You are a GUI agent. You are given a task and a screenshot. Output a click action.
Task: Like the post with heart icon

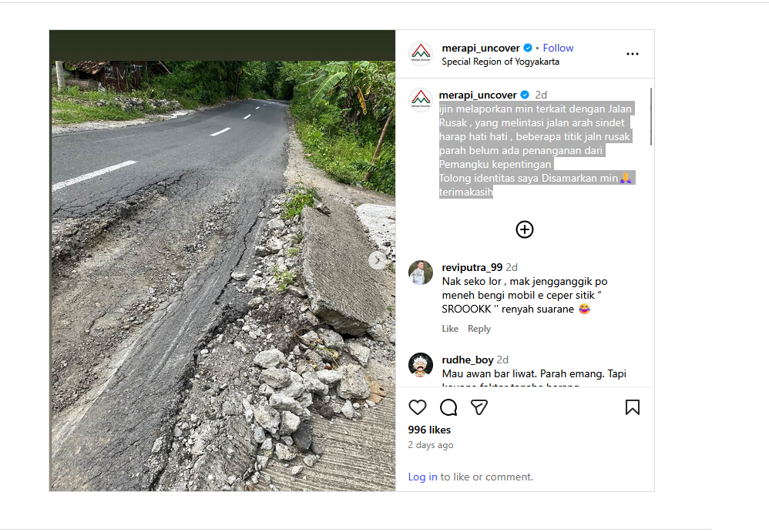418,407
